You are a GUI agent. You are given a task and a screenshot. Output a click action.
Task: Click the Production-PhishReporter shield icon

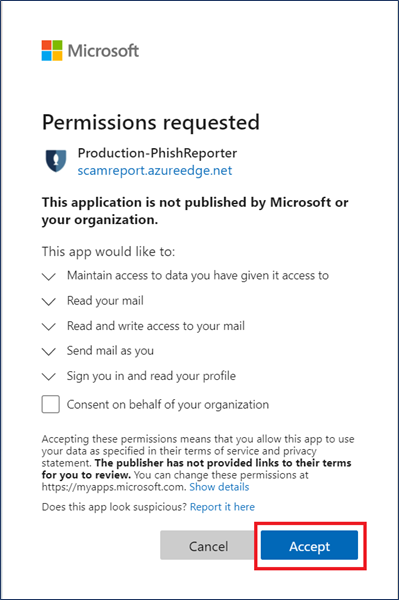[x=56, y=160]
